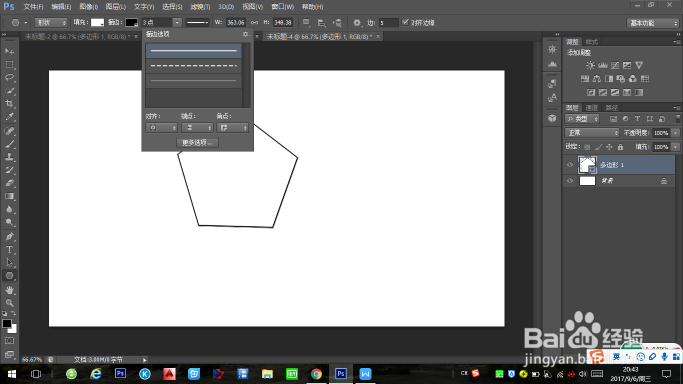The image size is (683, 384).
Task: Click the polygon sides input field
Action: pyautogui.click(x=388, y=23)
